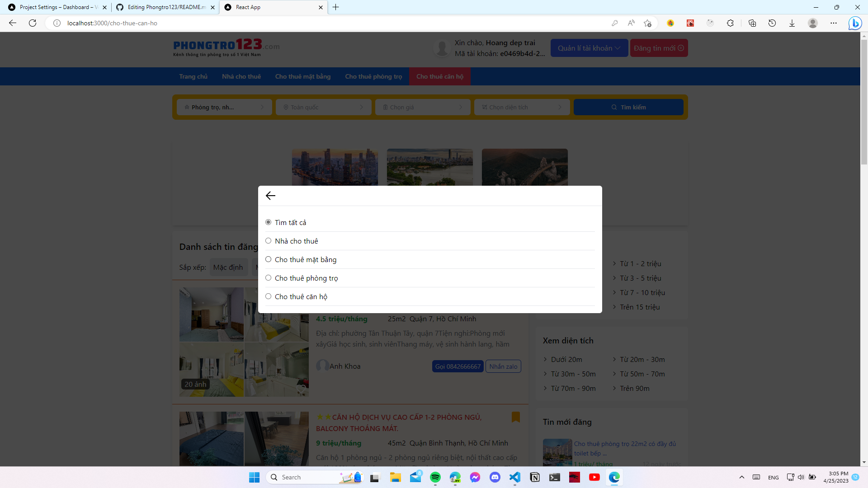Open the 'Toàn quốc' location selector
Viewport: 868px width, 488px height.
click(x=323, y=107)
